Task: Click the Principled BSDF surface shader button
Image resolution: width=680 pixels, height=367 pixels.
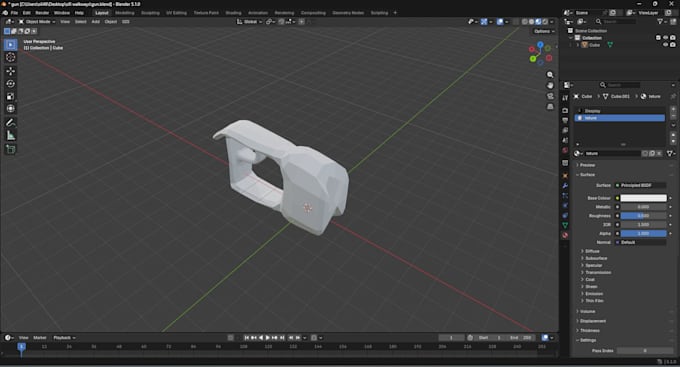Action: [640, 185]
